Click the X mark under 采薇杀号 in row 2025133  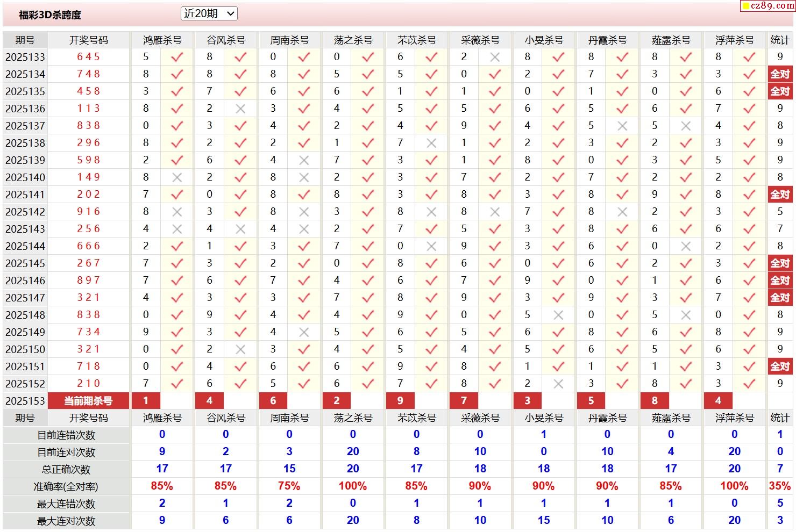point(495,57)
